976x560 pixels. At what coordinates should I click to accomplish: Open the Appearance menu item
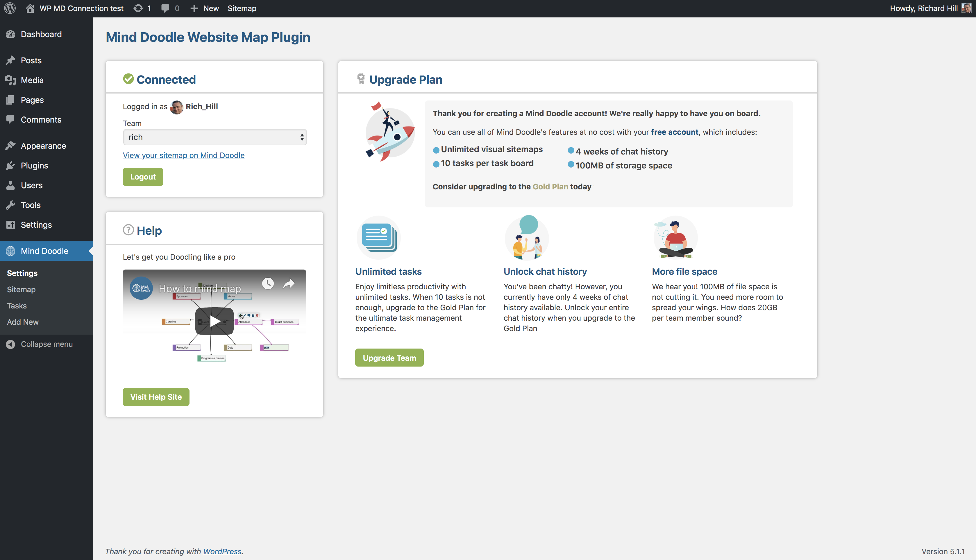click(x=43, y=146)
